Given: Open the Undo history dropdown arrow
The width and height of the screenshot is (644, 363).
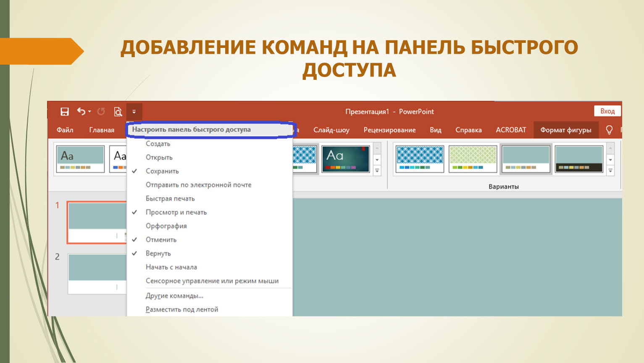Looking at the screenshot, I should (89, 112).
